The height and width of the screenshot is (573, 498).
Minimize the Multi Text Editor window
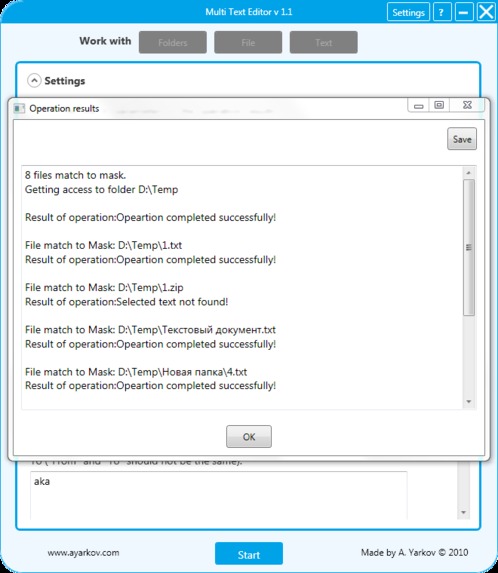(x=464, y=12)
